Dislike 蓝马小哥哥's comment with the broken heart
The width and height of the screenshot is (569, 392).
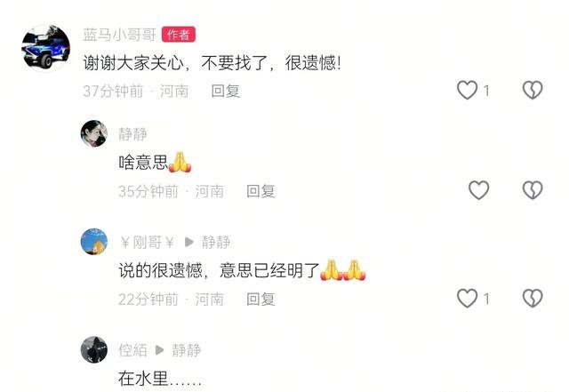(533, 90)
